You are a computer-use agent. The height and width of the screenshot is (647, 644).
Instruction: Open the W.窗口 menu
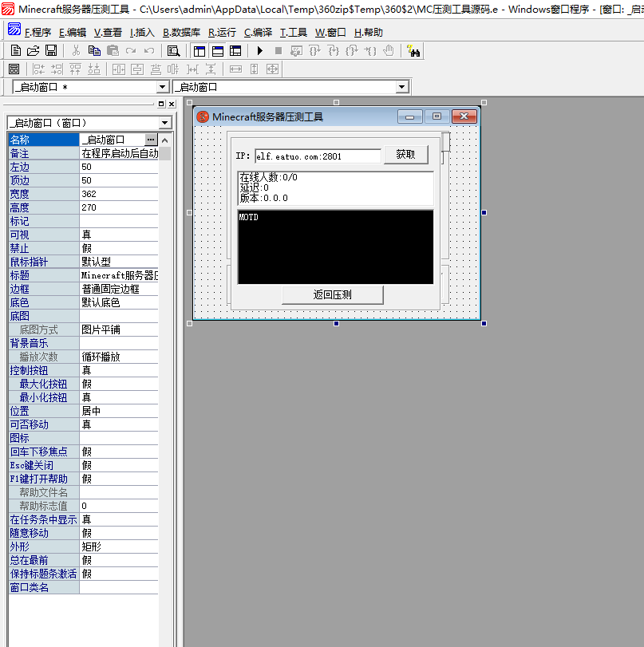(330, 32)
